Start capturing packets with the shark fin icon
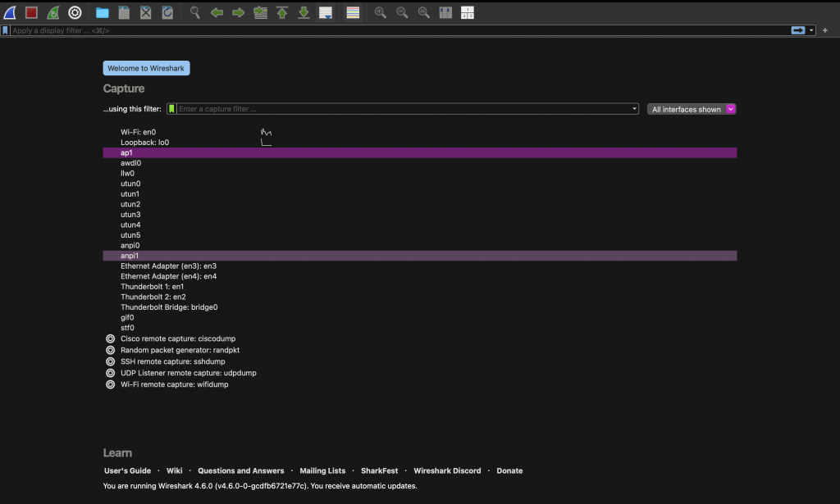The width and height of the screenshot is (840, 504). tap(10, 12)
